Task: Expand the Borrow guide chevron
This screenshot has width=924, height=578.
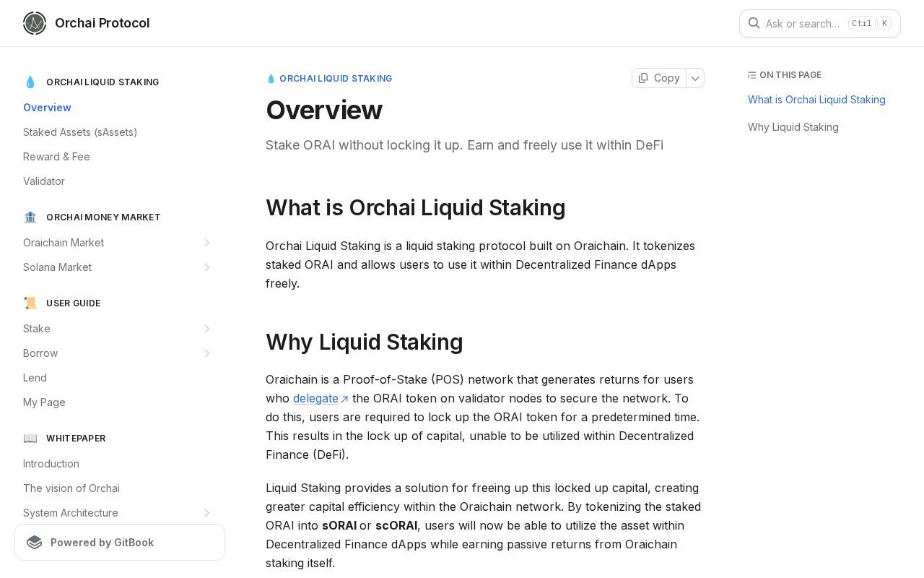Action: [x=206, y=353]
